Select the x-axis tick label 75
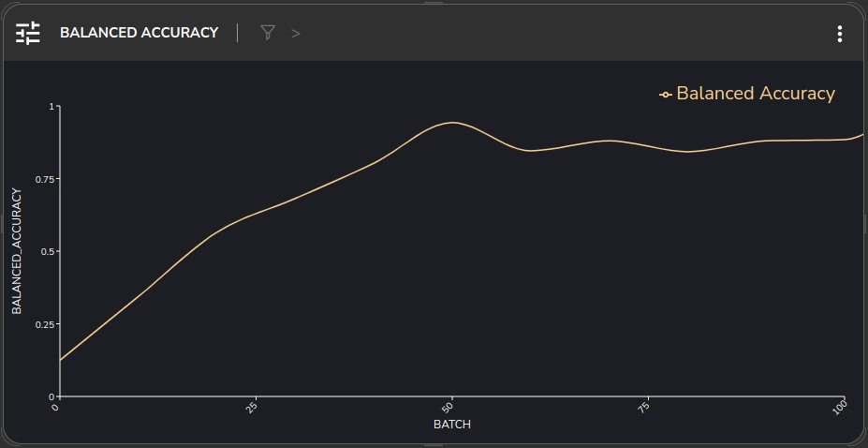Viewport: 868px width, 448px height. [644, 407]
